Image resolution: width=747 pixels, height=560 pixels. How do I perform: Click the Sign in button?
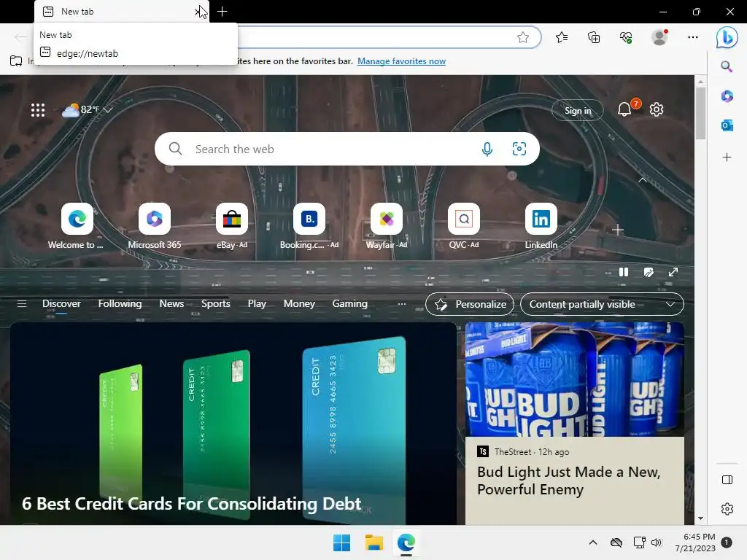pos(578,111)
